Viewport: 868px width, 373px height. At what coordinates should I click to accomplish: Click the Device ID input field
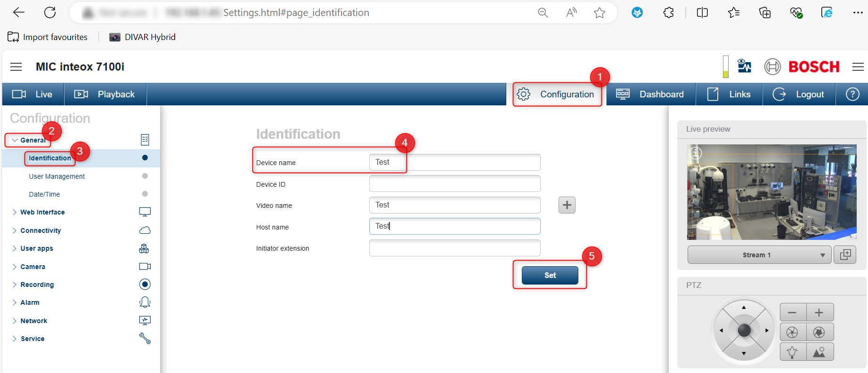(x=455, y=183)
